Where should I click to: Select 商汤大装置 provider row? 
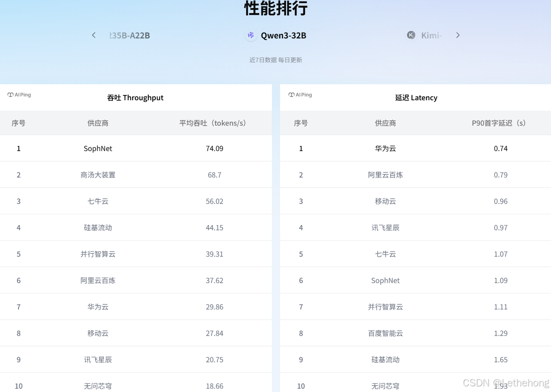point(136,175)
